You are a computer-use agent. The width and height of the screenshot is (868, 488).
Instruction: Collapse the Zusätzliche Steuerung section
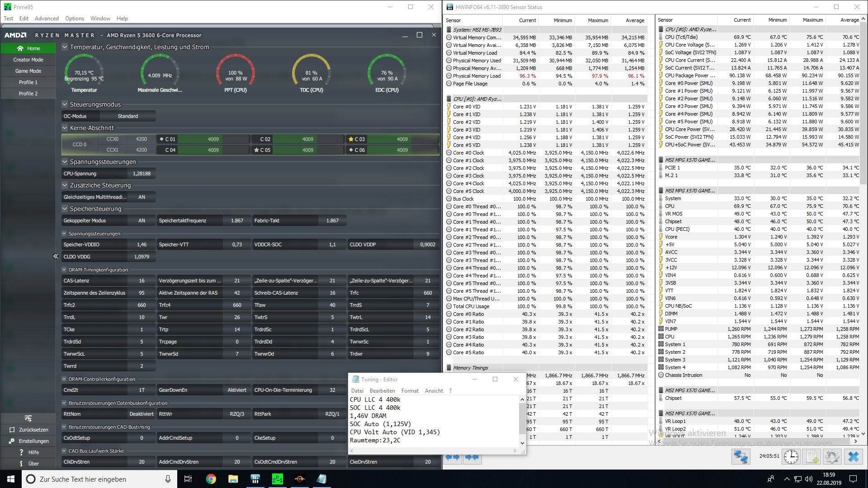[x=65, y=185]
